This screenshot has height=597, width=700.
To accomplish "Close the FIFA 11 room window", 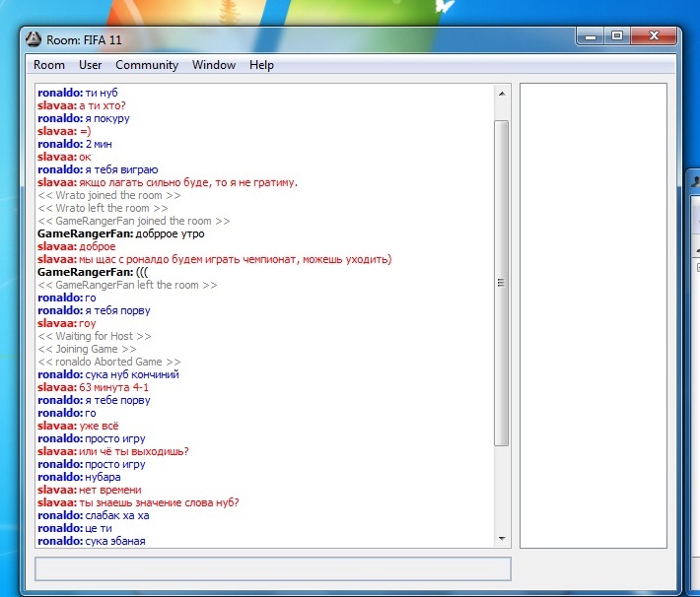I will click(654, 35).
